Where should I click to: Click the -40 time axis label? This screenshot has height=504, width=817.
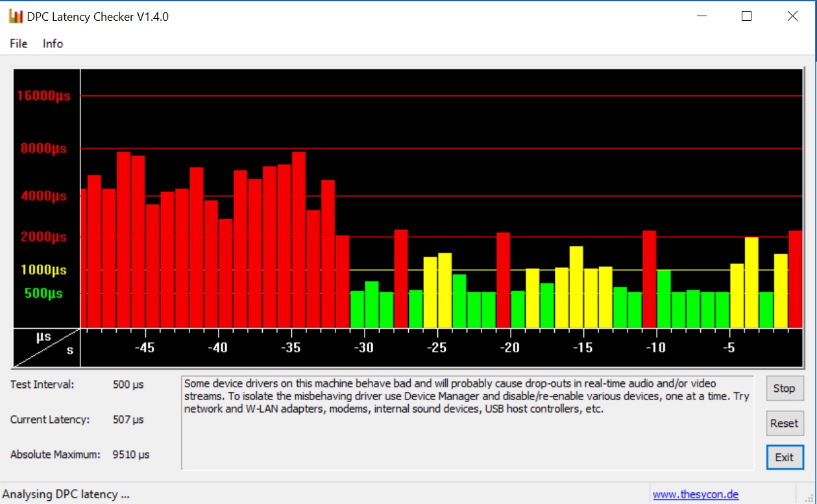click(217, 348)
